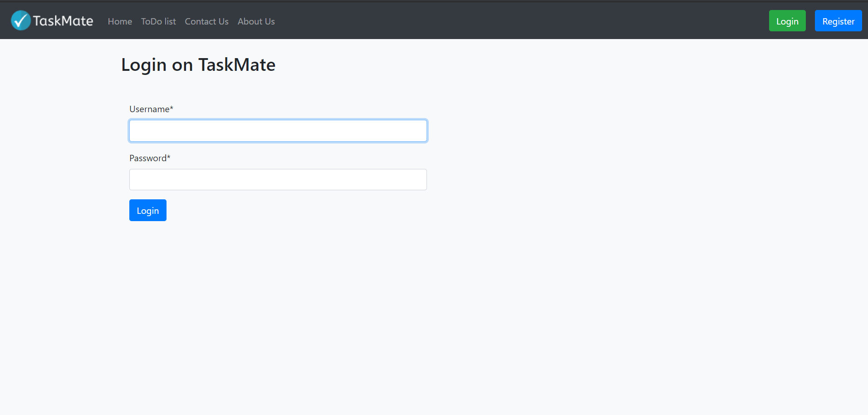Click the empty password text box
Screen dimensions: 868x415
pyautogui.click(x=278, y=179)
